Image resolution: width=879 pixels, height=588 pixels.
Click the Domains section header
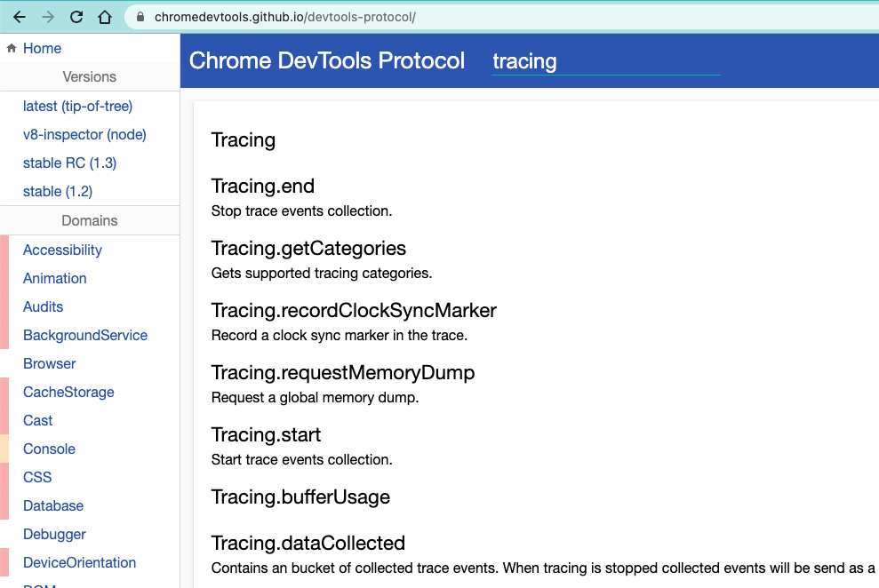(x=90, y=220)
